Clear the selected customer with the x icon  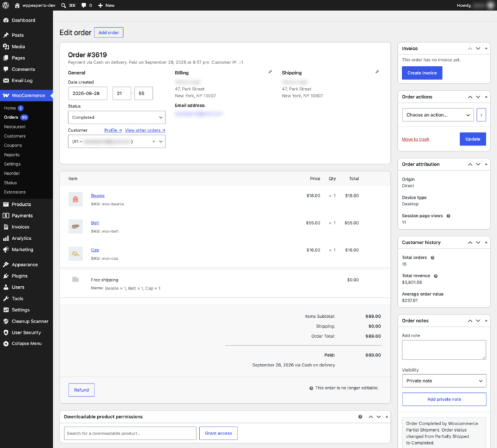154,141
